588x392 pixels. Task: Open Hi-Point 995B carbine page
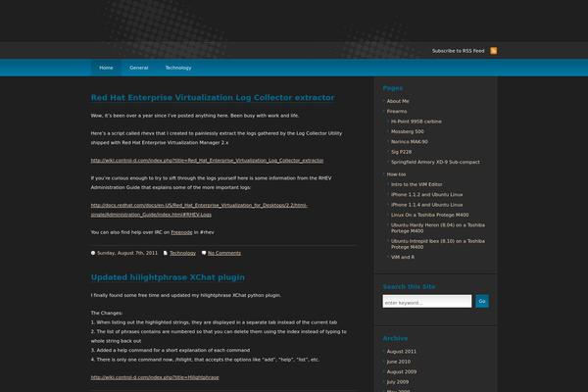point(416,122)
